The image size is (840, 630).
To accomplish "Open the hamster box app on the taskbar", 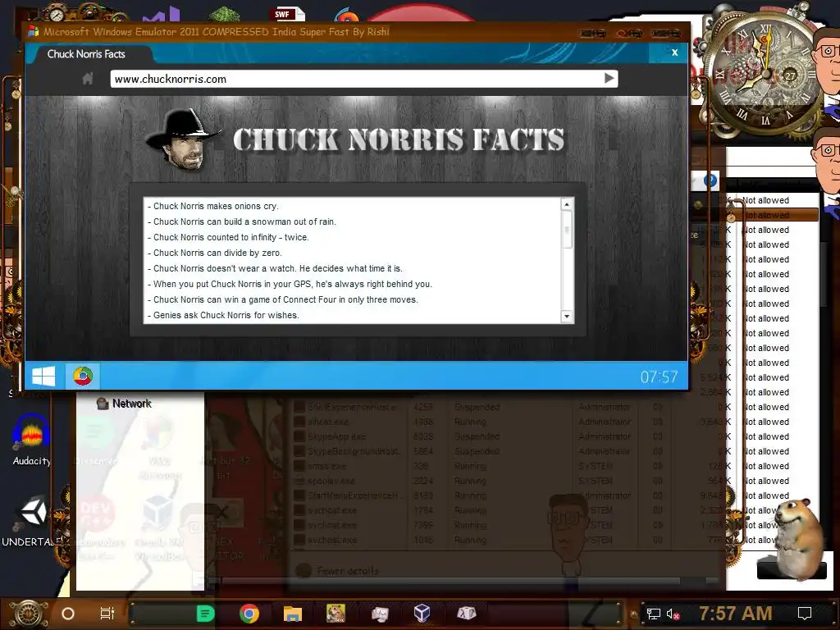I will coord(336,613).
